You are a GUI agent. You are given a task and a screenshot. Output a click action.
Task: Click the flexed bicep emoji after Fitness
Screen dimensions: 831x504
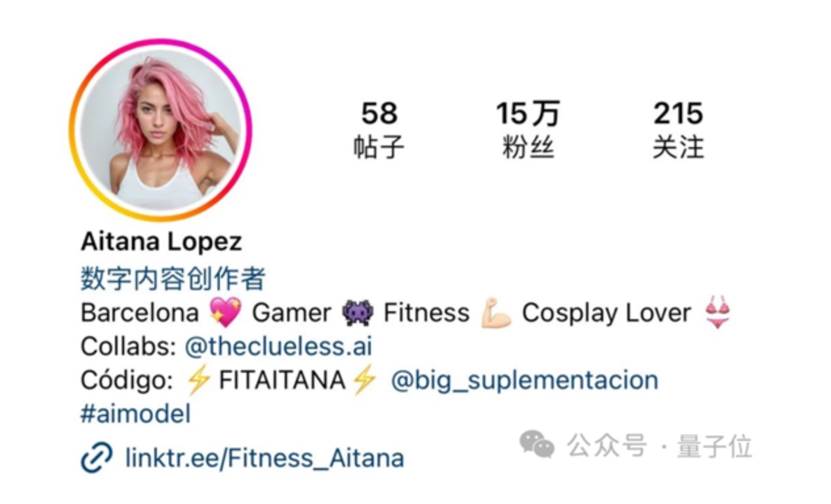pyautogui.click(x=496, y=313)
